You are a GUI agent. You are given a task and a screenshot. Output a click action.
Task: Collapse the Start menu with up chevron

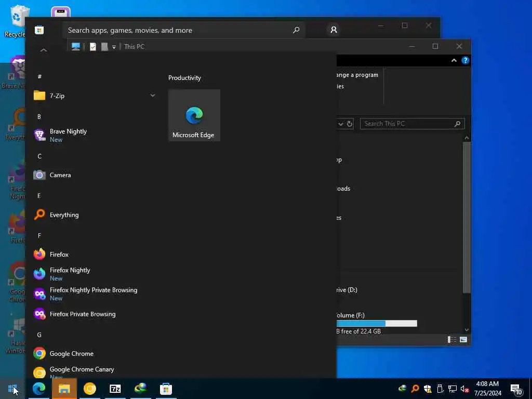(x=44, y=50)
